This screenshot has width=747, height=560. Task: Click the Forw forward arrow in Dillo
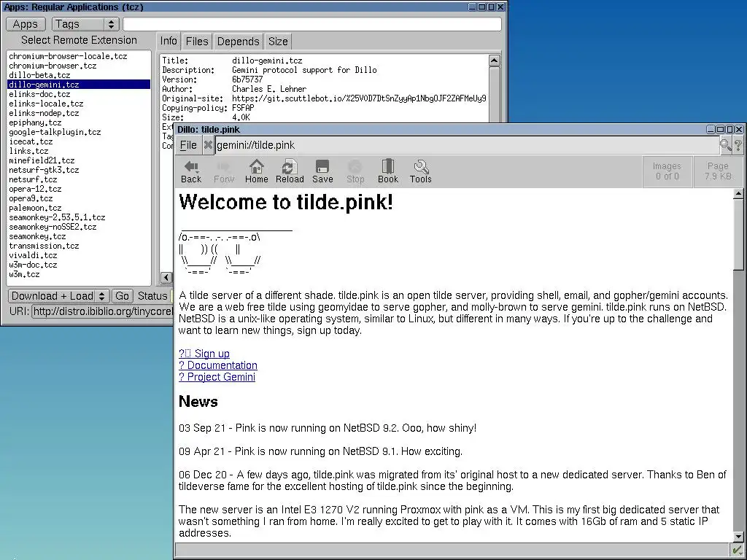(x=224, y=171)
